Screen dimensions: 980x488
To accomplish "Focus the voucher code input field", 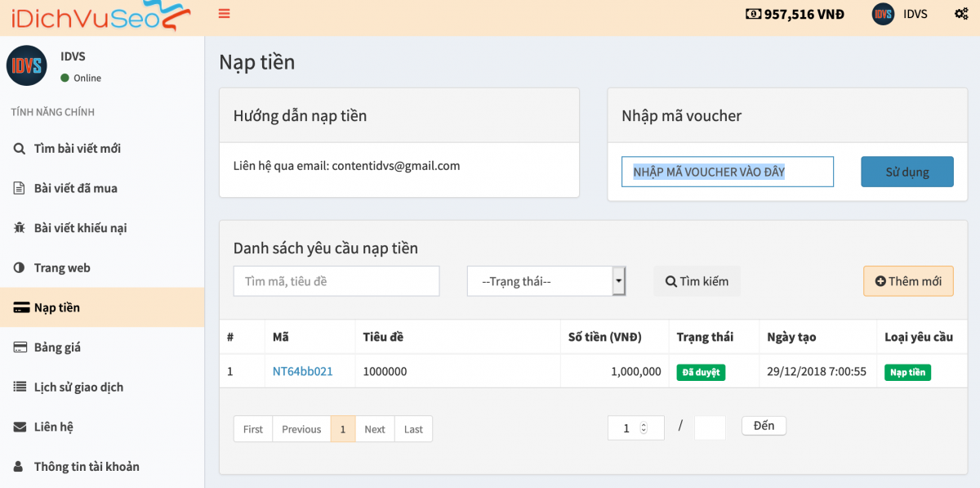I will pos(727,172).
